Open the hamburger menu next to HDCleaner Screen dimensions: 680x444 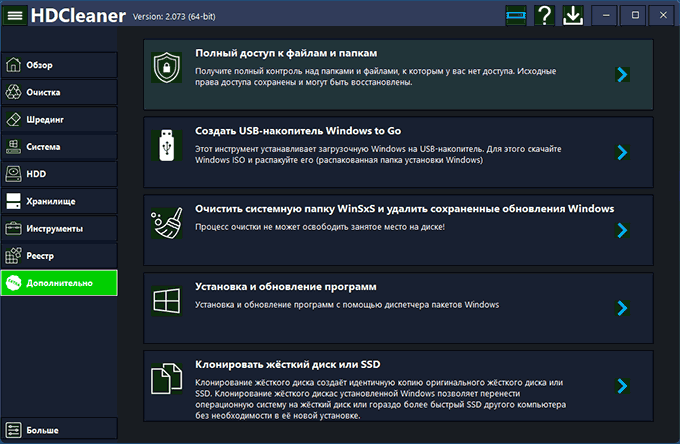coord(16,16)
